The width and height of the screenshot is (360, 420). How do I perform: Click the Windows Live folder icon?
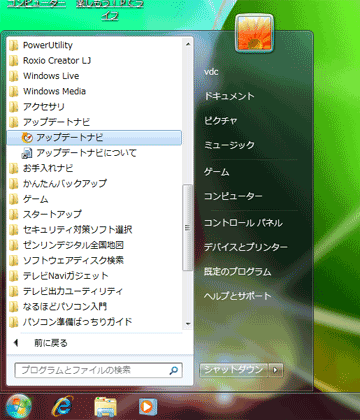pos(14,76)
